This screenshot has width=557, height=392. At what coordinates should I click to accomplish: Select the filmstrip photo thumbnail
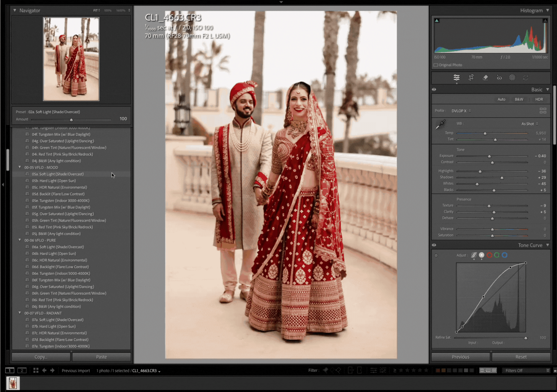click(13, 383)
